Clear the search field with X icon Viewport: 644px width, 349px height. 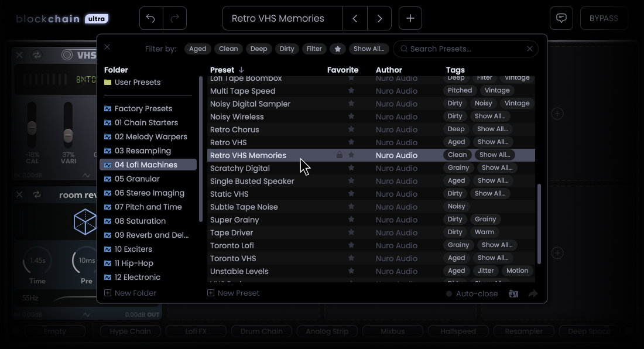click(x=530, y=49)
